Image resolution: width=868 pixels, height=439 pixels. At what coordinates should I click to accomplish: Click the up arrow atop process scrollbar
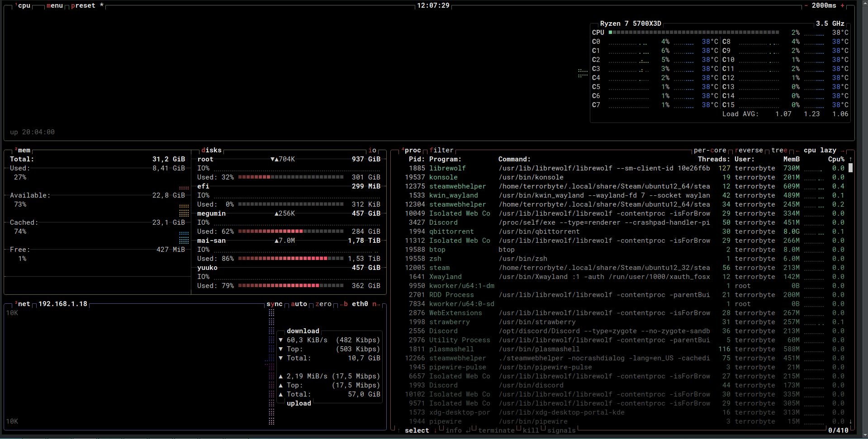point(850,159)
